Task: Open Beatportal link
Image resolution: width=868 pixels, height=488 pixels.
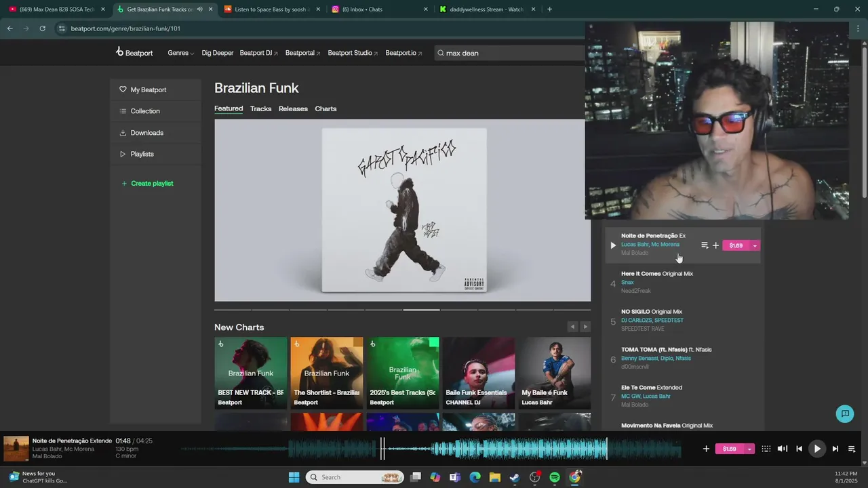Action: (x=302, y=53)
